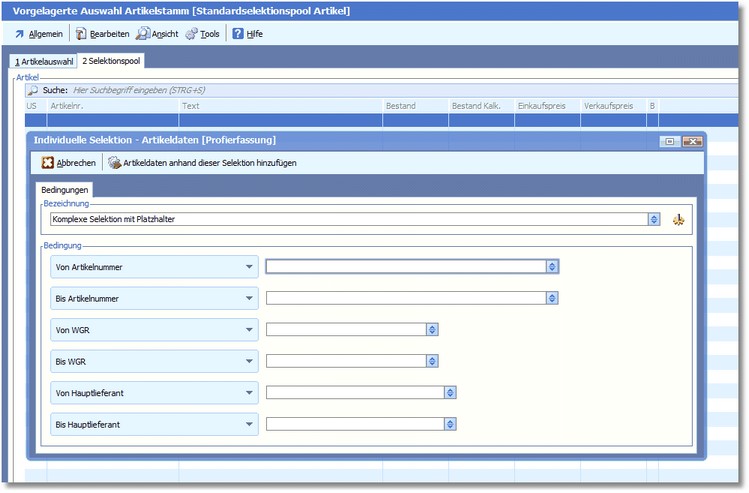Viewport: 749px width, 493px height.
Task: Open the Bis WGR condition dropdown
Action: tap(248, 361)
